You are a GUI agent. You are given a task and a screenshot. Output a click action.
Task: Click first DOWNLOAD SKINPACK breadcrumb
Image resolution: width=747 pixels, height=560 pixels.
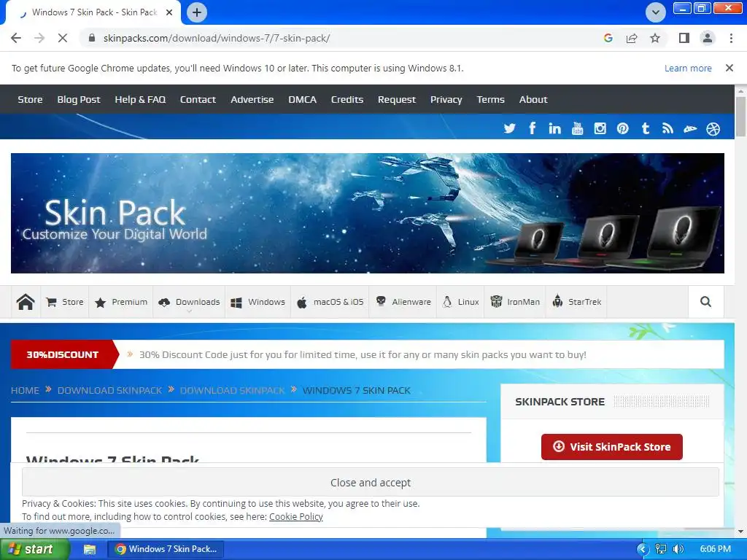point(109,391)
